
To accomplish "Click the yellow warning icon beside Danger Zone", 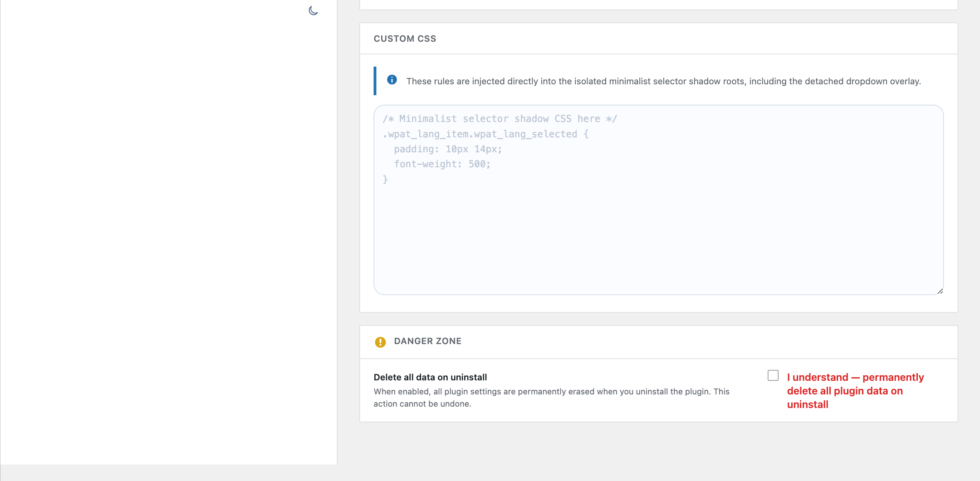I will [x=380, y=342].
